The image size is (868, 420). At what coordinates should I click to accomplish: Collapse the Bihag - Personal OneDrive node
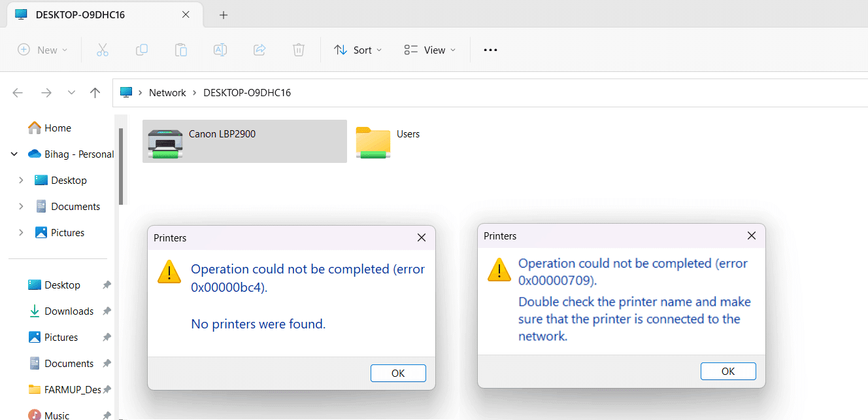coord(14,154)
